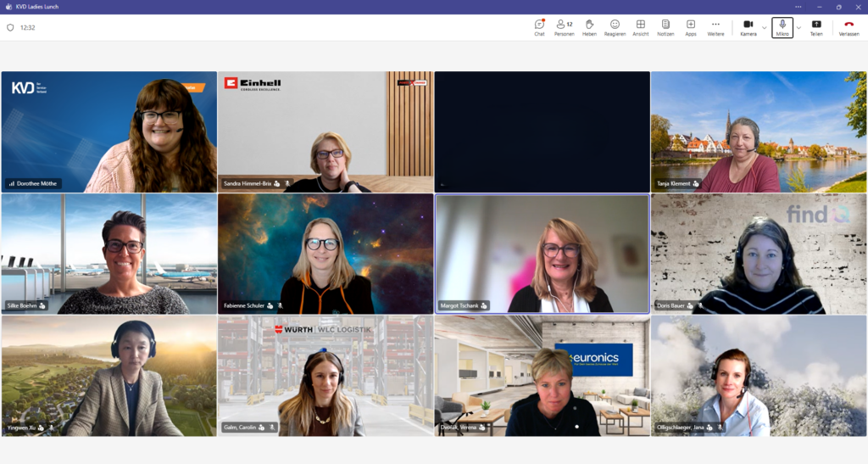Raise hand with Heben button
Image resolution: width=868 pixels, height=464 pixels.
pos(589,27)
